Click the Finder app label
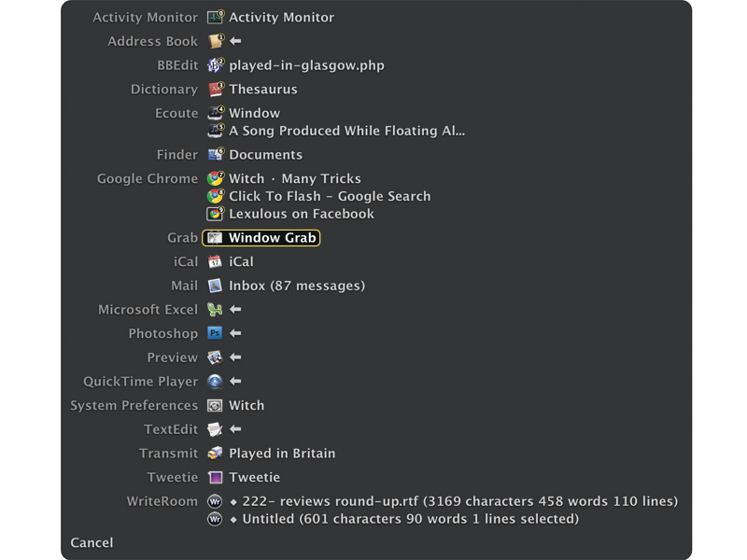 click(x=177, y=155)
